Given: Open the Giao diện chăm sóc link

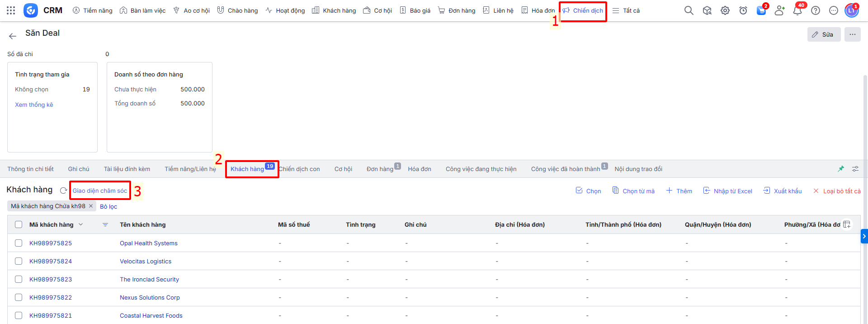Looking at the screenshot, I should tap(100, 191).
